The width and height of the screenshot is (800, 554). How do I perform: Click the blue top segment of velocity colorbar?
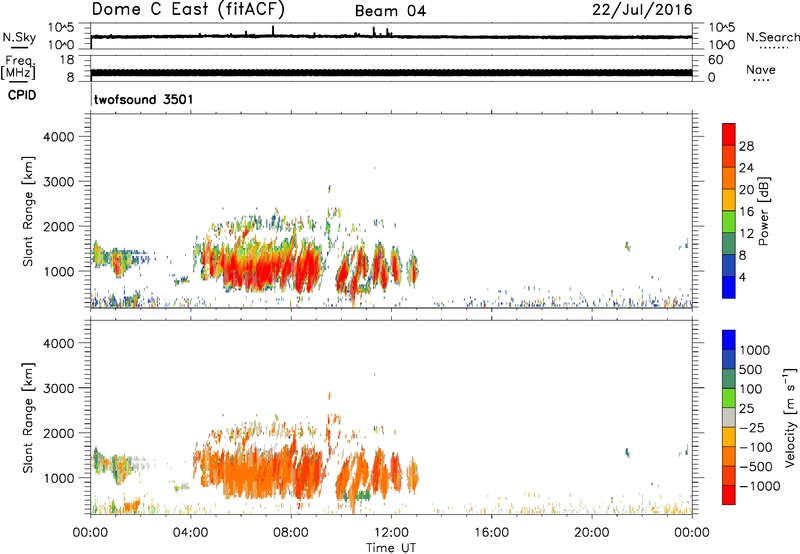point(729,340)
